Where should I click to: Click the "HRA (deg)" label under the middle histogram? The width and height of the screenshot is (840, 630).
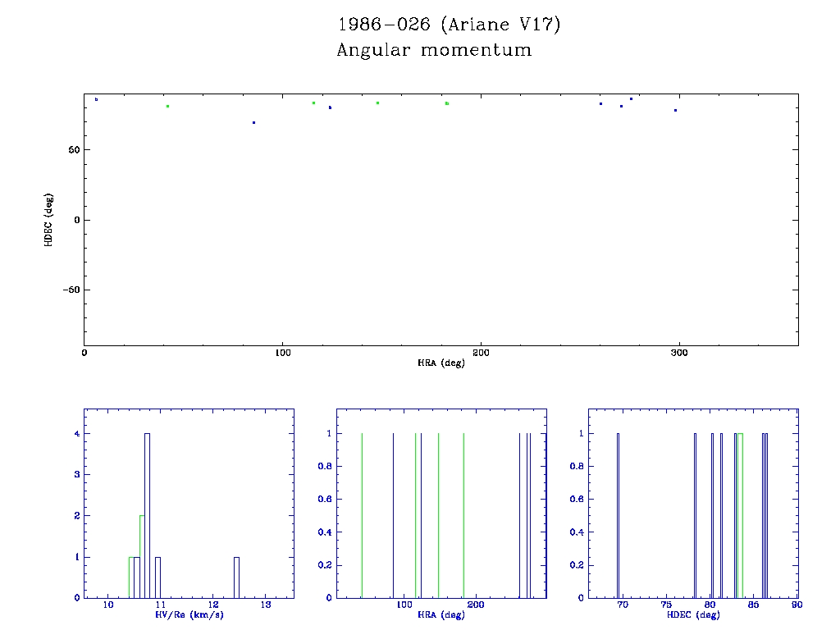[x=441, y=615]
